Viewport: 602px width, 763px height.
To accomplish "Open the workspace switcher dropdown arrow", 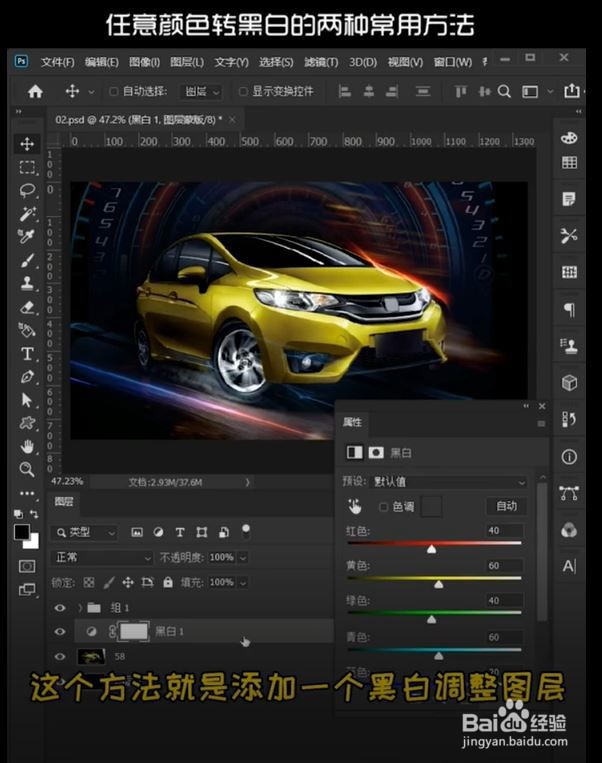I will 550,91.
